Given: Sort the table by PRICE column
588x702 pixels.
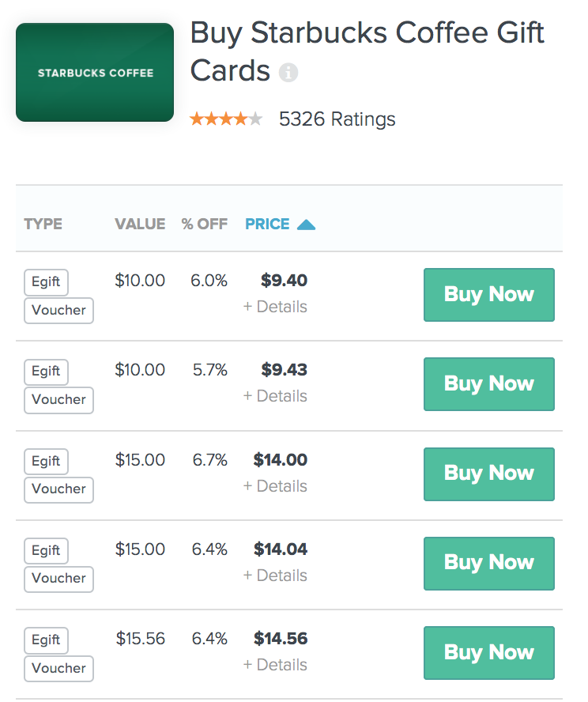Looking at the screenshot, I should [x=267, y=224].
